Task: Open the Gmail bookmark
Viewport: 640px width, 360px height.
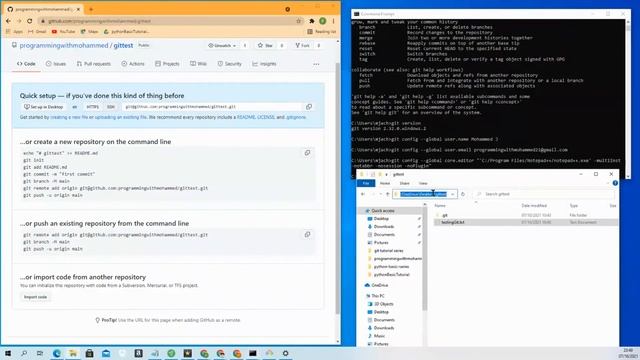Action: [37, 31]
